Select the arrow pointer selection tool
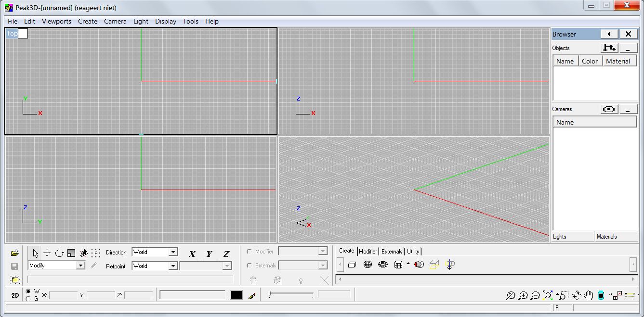Viewport: 644px width, 317px height. (x=35, y=253)
